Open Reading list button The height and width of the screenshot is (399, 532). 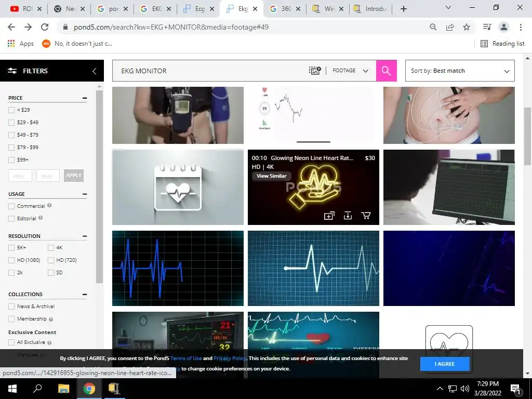[x=503, y=44]
